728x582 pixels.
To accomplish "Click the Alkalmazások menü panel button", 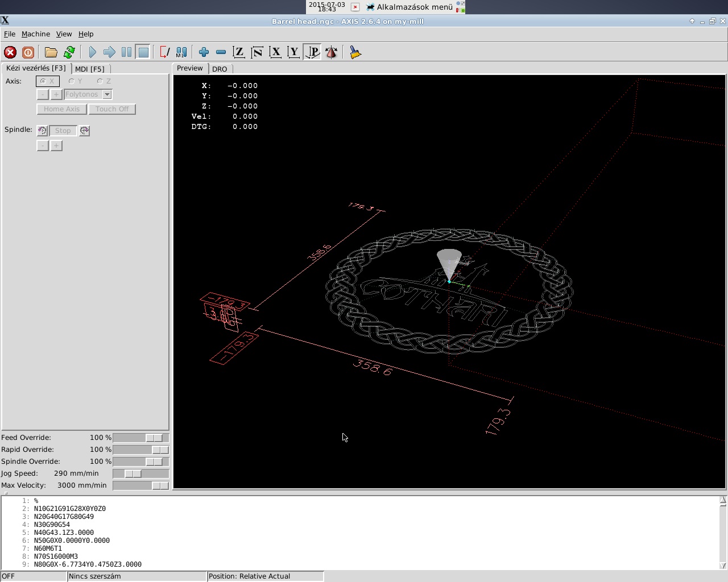I will (409, 7).
